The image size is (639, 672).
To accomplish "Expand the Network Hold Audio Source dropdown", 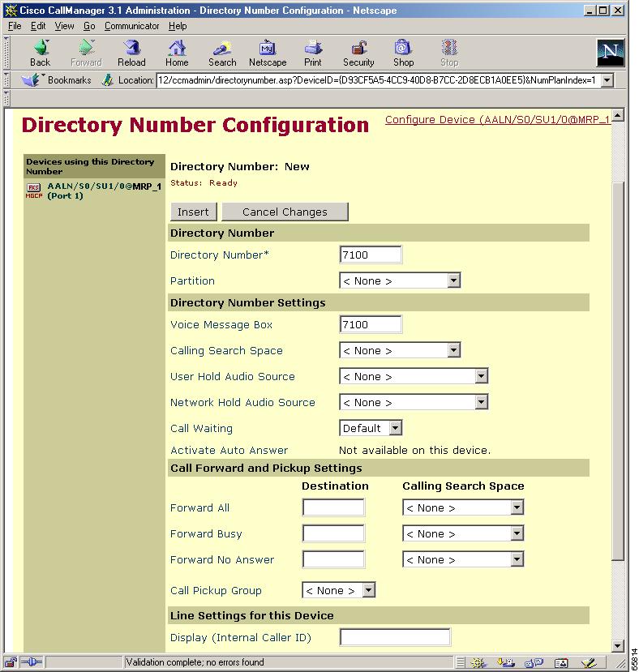I will (481, 402).
